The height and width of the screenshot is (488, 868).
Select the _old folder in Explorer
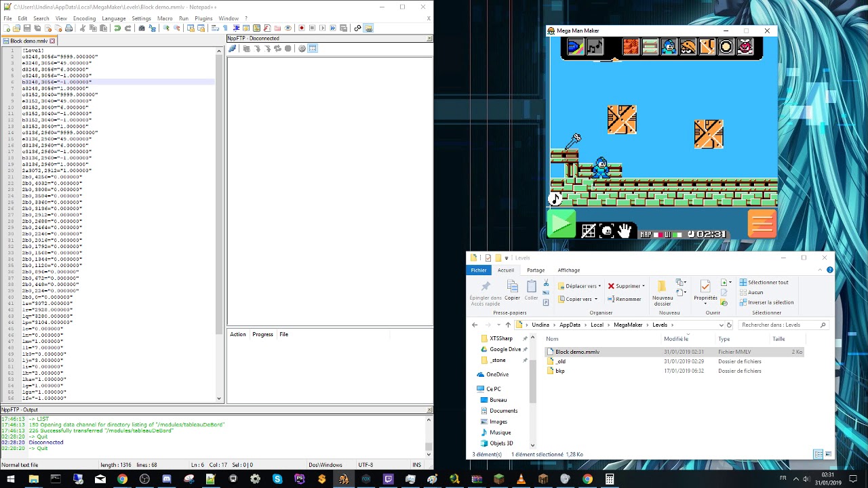pyautogui.click(x=560, y=361)
